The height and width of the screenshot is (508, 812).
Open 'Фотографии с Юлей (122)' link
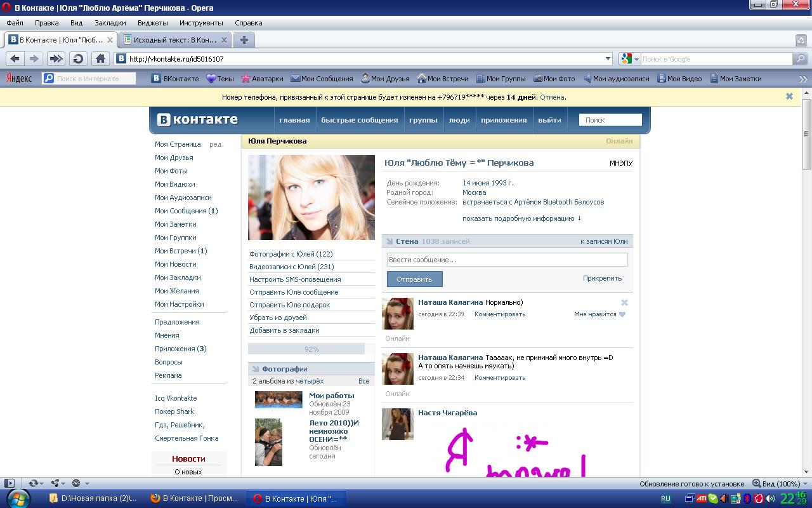pos(291,254)
